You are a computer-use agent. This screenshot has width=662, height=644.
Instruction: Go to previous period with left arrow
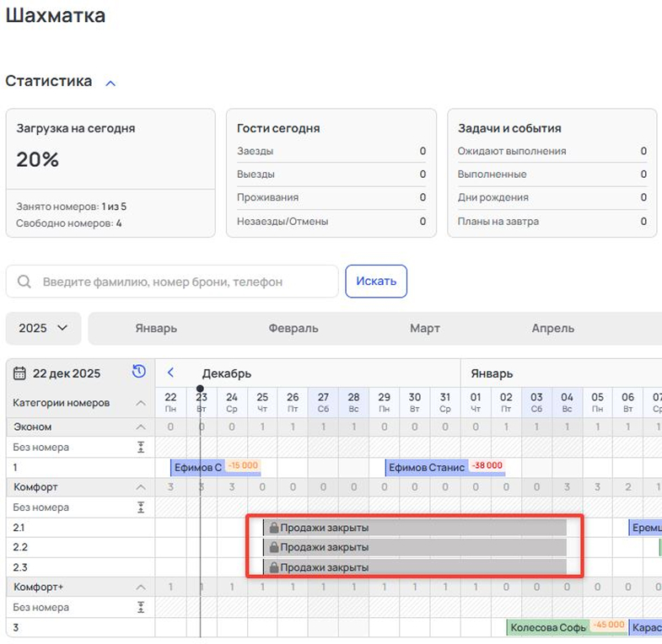[x=171, y=373]
